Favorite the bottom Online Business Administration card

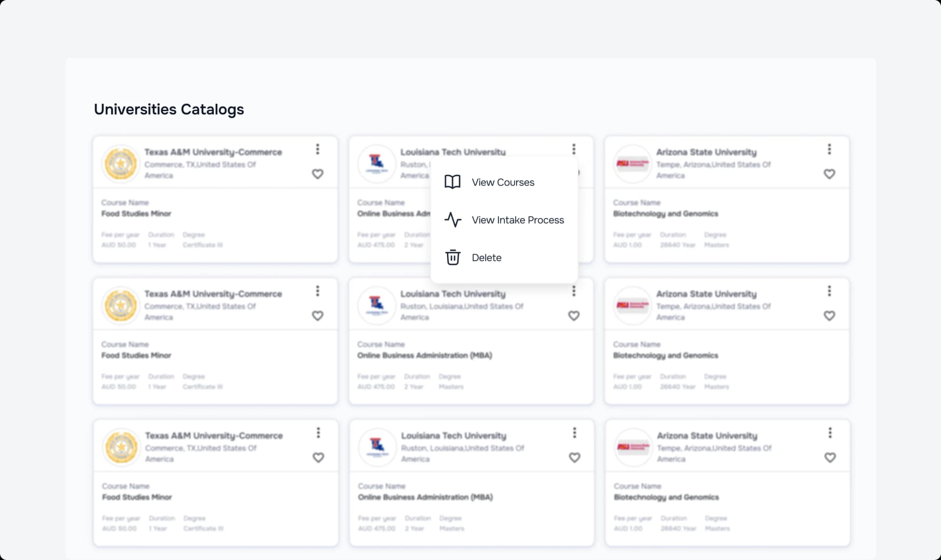tap(574, 457)
